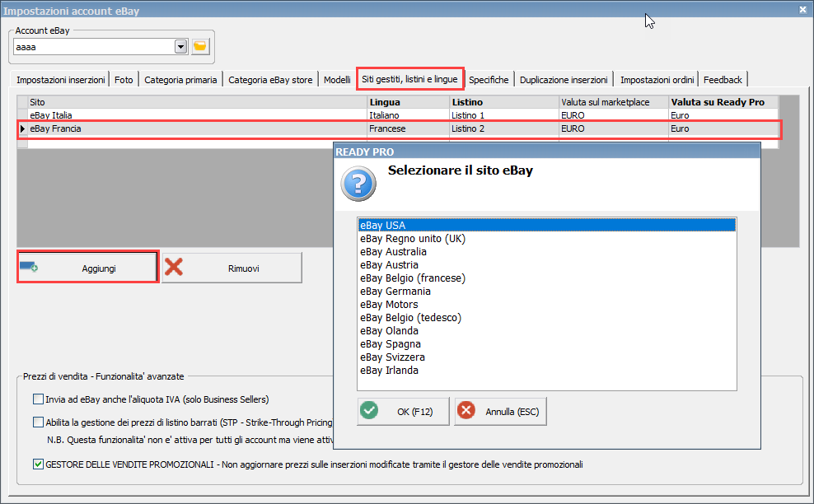
Task: Click the 'Listino 1' cell
Action: click(504, 115)
